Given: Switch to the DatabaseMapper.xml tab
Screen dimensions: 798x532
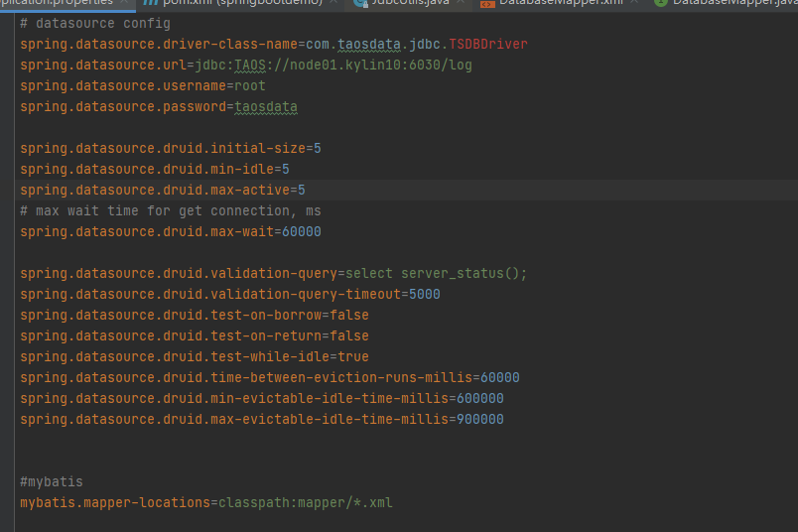Looking at the screenshot, I should [561, 3].
